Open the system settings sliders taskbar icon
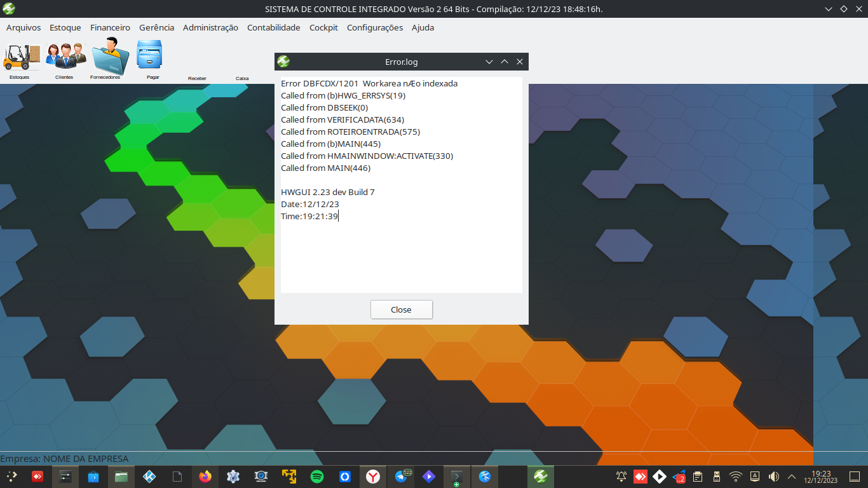868x488 pixels. (65, 476)
